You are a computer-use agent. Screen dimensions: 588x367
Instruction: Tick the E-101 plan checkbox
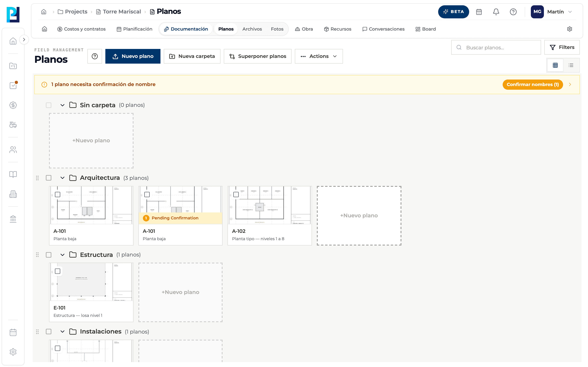pyautogui.click(x=58, y=271)
